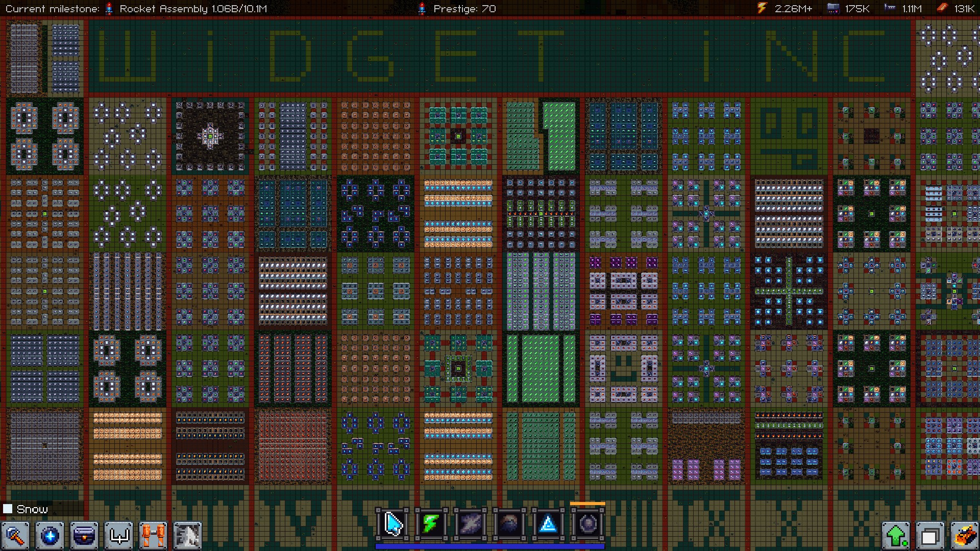Click the flaming bulldozer demolish button
Viewport: 980px width, 551px height.
964,536
